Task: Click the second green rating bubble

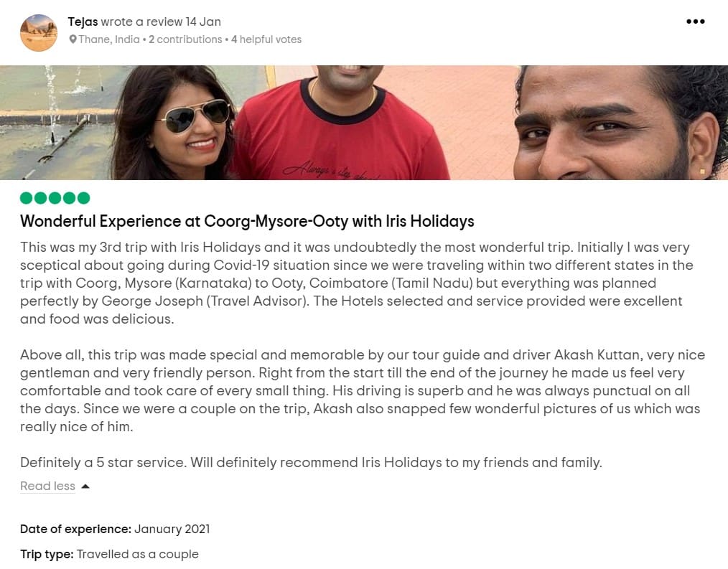Action: 40,198
